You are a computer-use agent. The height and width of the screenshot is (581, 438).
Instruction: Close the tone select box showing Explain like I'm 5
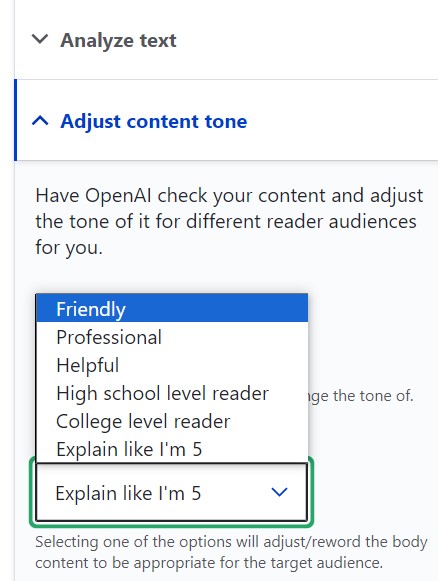(172, 492)
